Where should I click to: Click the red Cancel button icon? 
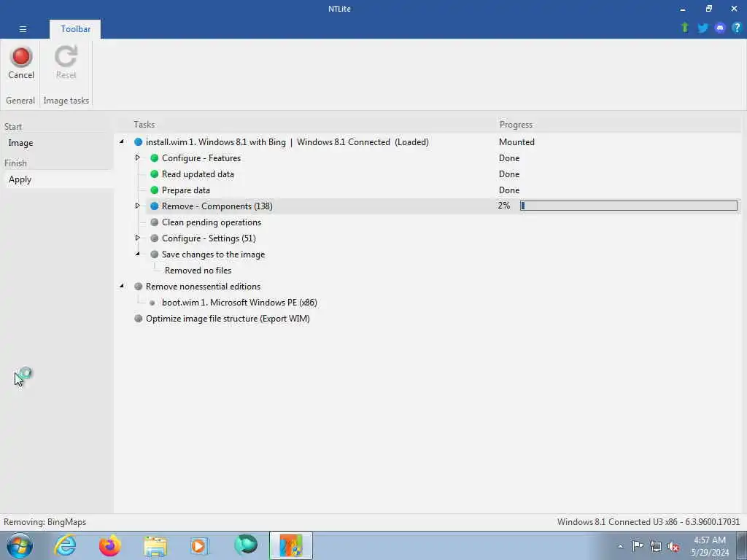[21, 57]
